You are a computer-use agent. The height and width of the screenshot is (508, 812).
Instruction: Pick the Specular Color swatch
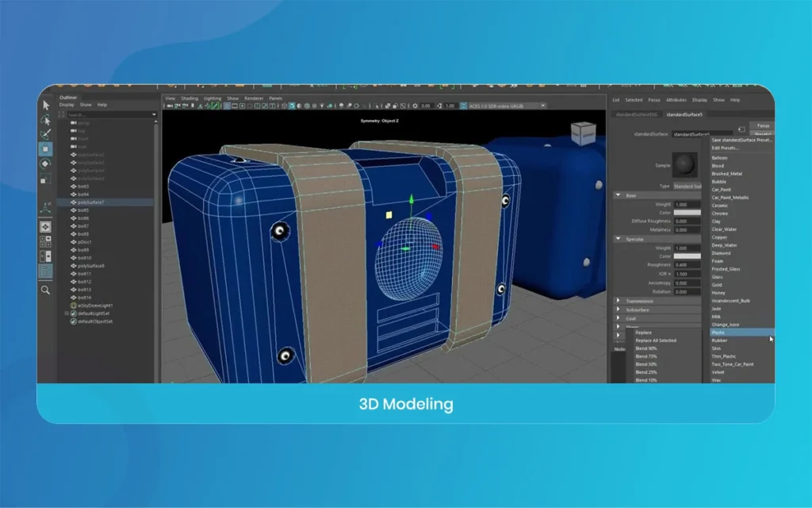coord(688,256)
